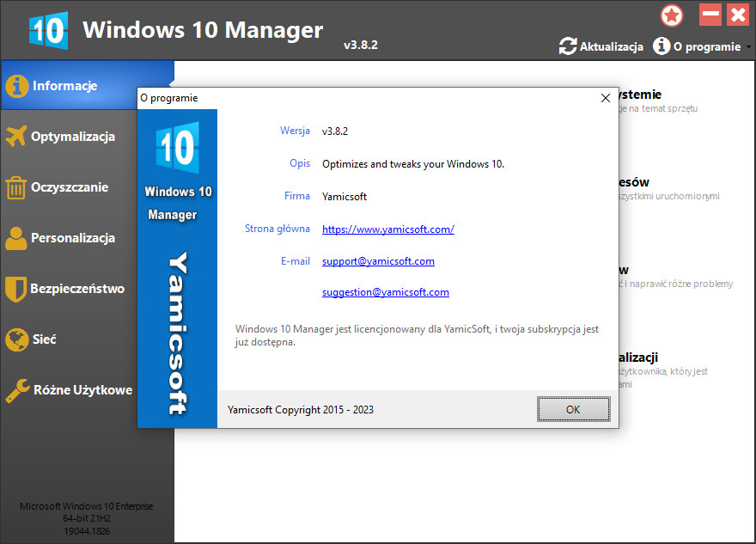Click the Strona główna label
Viewport: 756px width, 544px height.
pyautogui.click(x=277, y=229)
